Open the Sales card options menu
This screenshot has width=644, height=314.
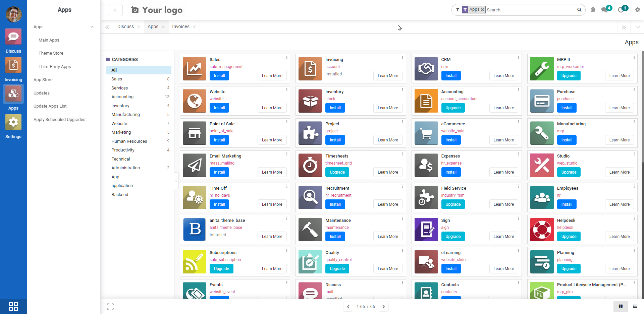(287, 58)
